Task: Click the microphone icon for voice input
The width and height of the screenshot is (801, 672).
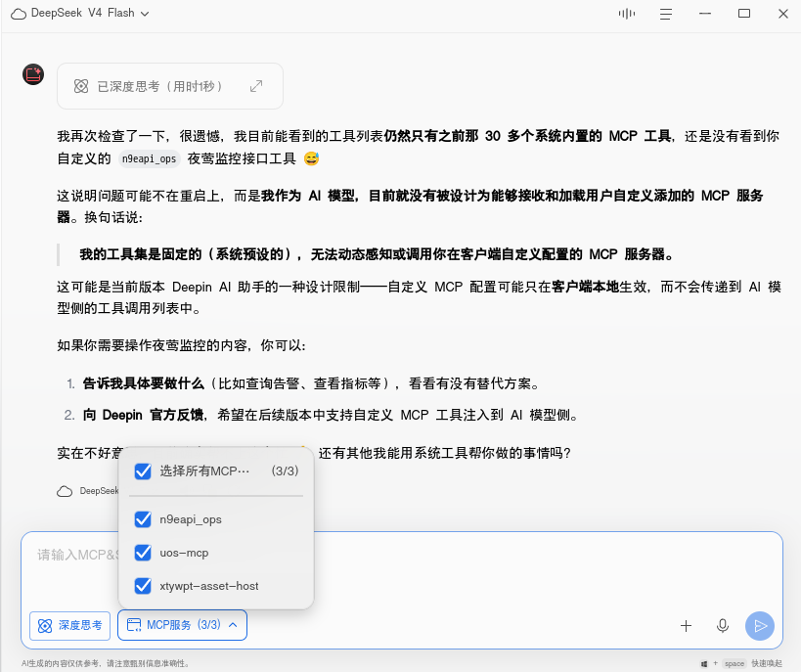Action: (723, 625)
